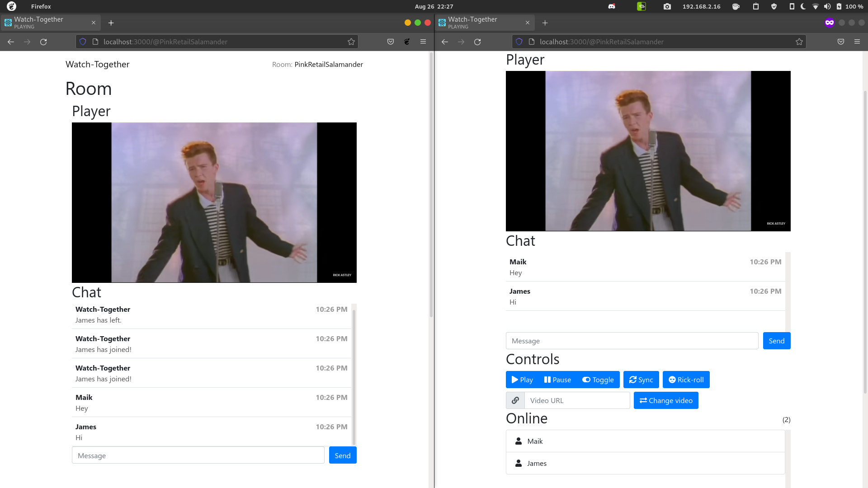This screenshot has width=868, height=488.
Task: Close the Watch-Together tab in right window
Action: pos(528,23)
